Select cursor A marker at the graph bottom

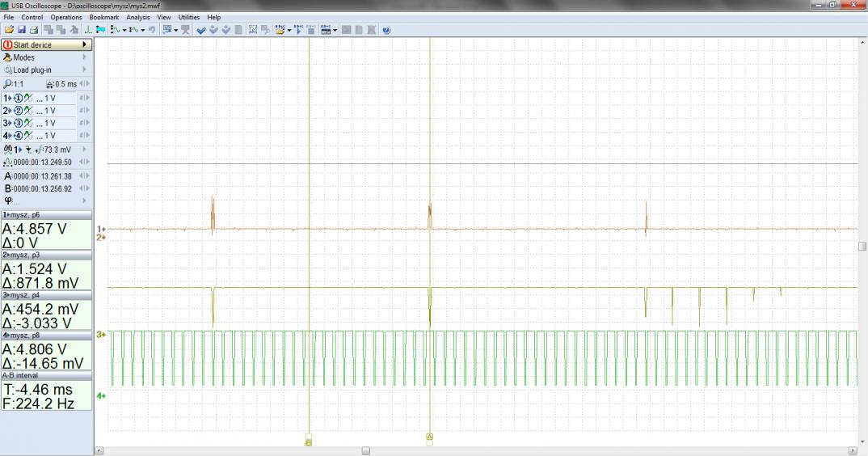pyautogui.click(x=429, y=437)
